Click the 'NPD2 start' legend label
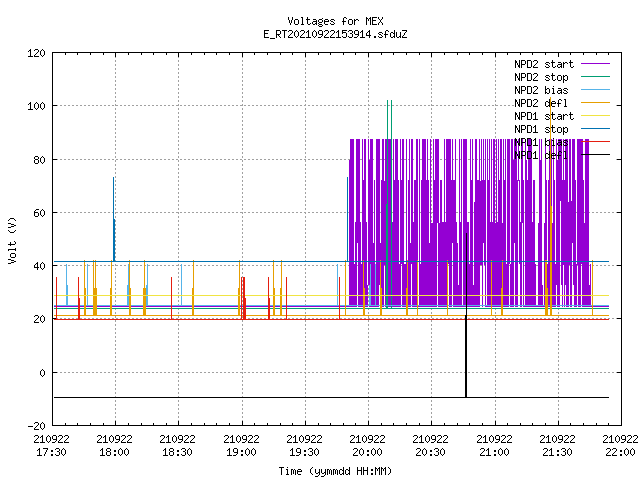 click(x=544, y=64)
